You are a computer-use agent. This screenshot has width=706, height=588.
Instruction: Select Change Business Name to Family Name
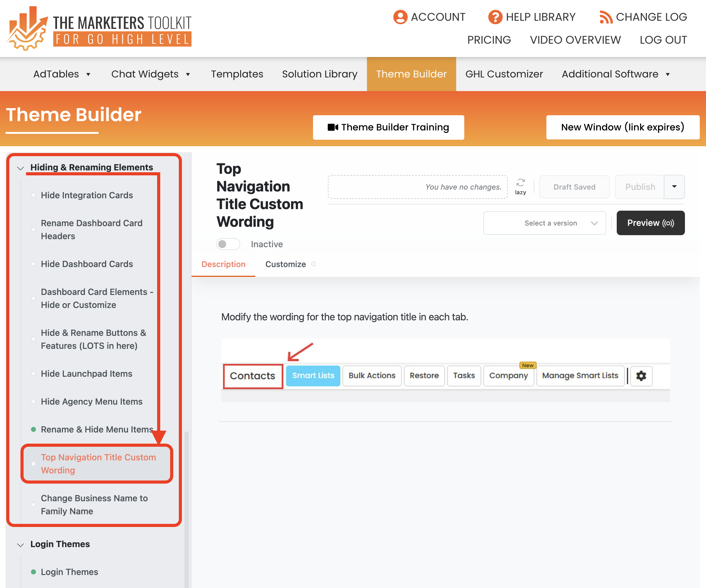94,505
